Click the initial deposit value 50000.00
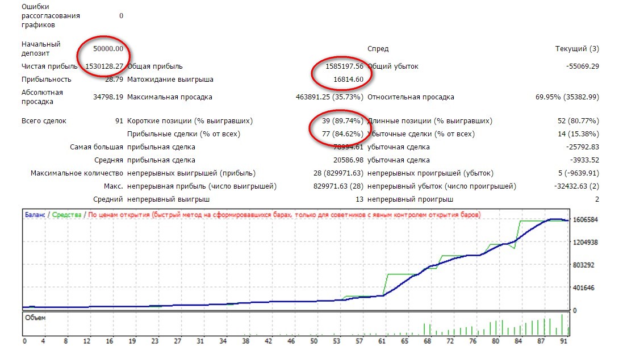 tap(108, 49)
